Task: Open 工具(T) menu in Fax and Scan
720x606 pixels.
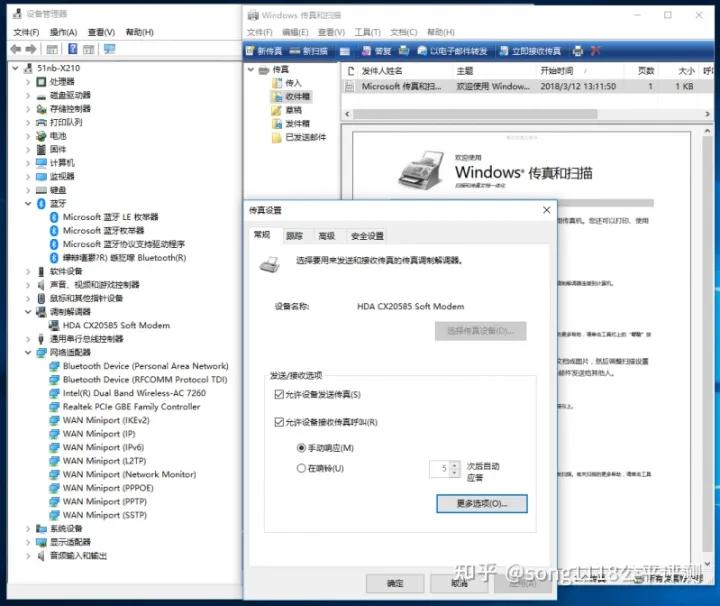Action: [367, 32]
